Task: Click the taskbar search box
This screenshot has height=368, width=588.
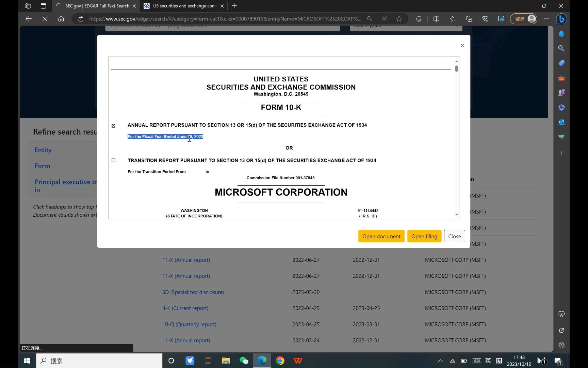Action: (99, 361)
